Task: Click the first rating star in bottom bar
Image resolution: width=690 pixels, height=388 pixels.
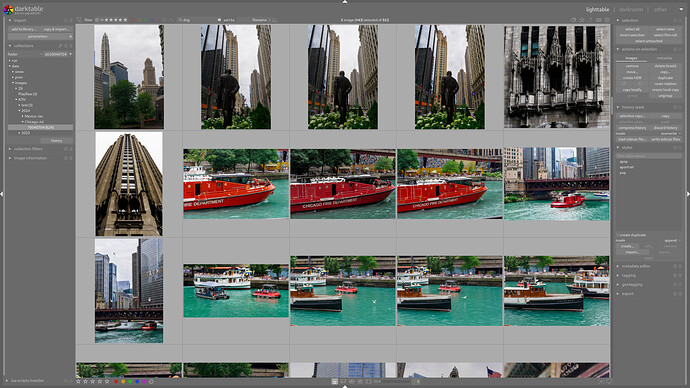Action: [x=78, y=381]
